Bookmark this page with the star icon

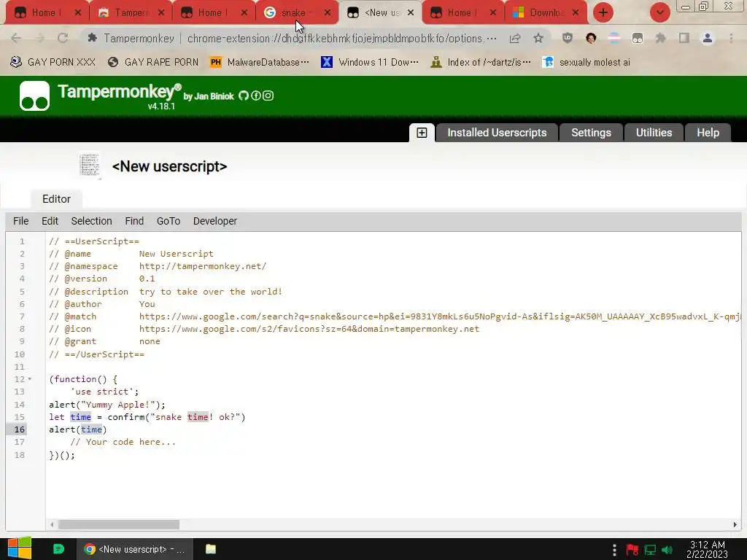(x=538, y=38)
